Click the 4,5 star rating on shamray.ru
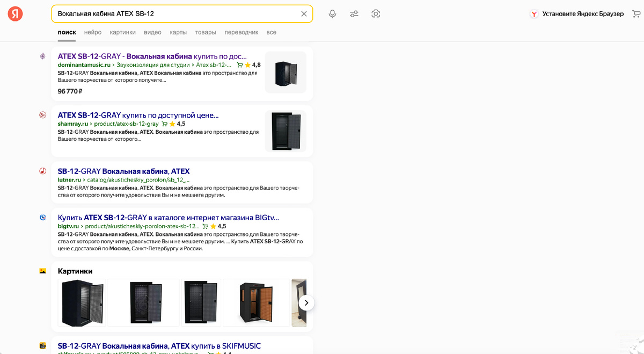 178,124
